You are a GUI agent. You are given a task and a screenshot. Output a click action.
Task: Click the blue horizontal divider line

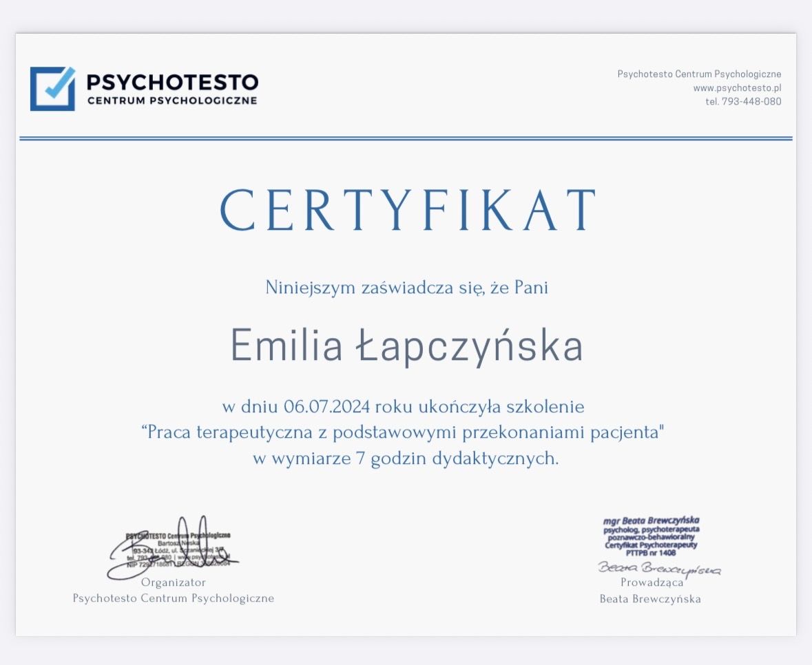coord(406,138)
